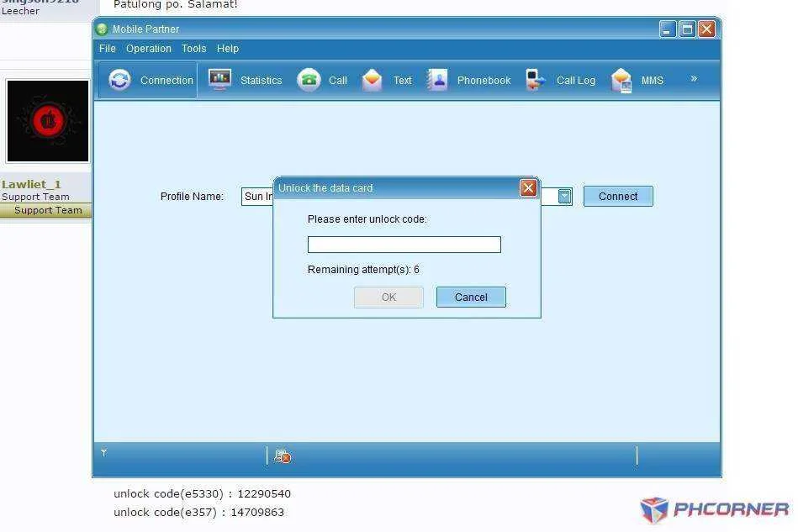This screenshot has height=532, width=798.
Task: Open the File menu
Action: pyautogui.click(x=108, y=48)
